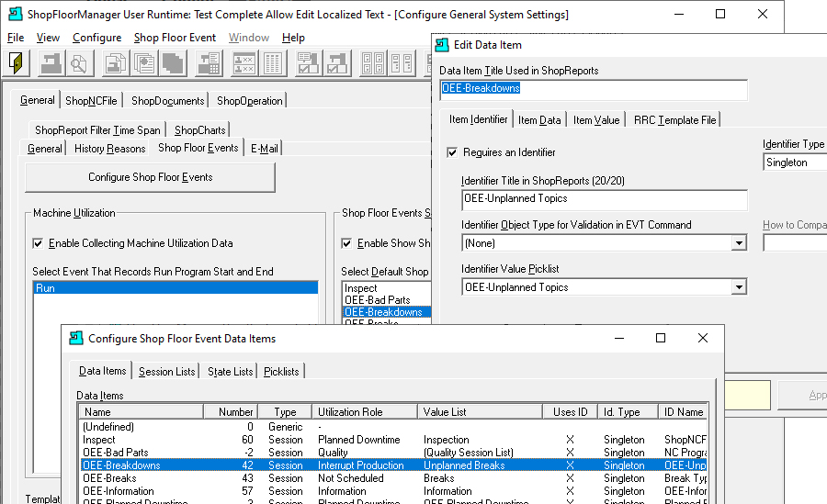
Task: Click the copied pages with machine icon
Action: (x=116, y=63)
